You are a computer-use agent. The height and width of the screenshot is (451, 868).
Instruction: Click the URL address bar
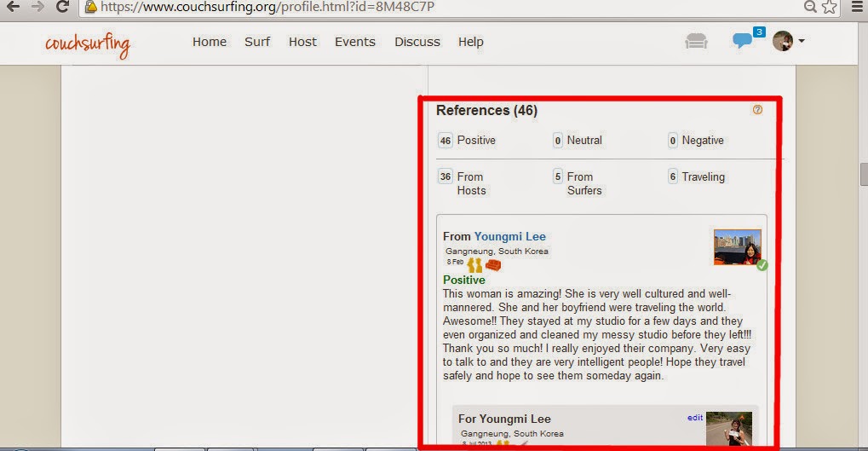[x=443, y=7]
